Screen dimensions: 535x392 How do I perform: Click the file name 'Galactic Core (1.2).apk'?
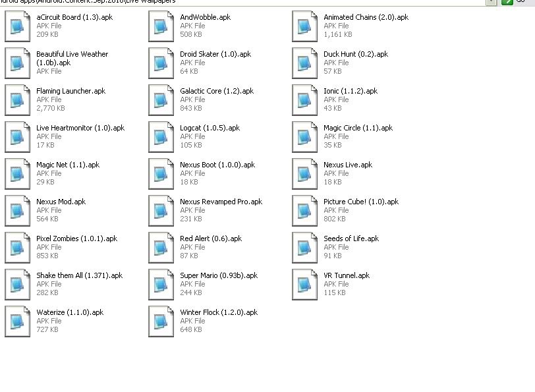click(217, 91)
